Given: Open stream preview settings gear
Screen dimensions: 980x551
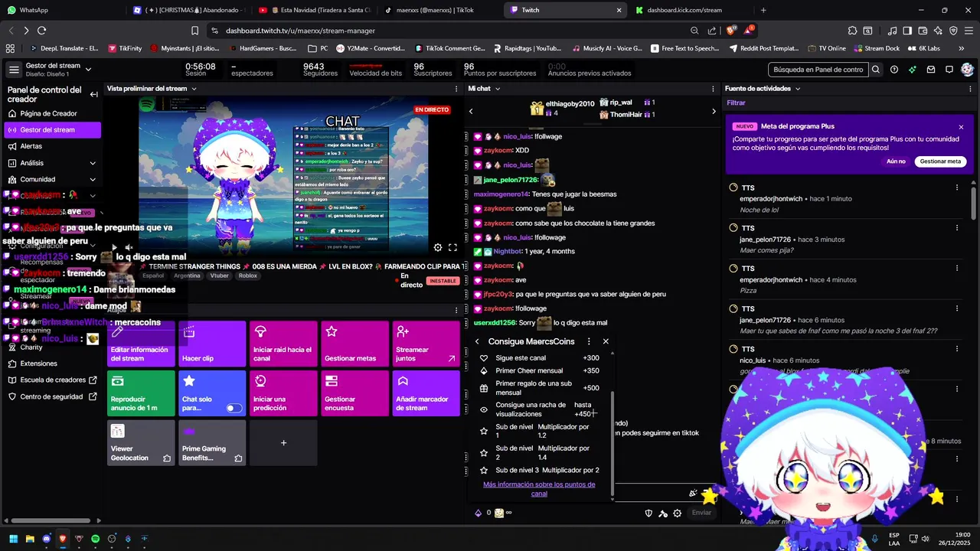Looking at the screenshot, I should click(438, 247).
